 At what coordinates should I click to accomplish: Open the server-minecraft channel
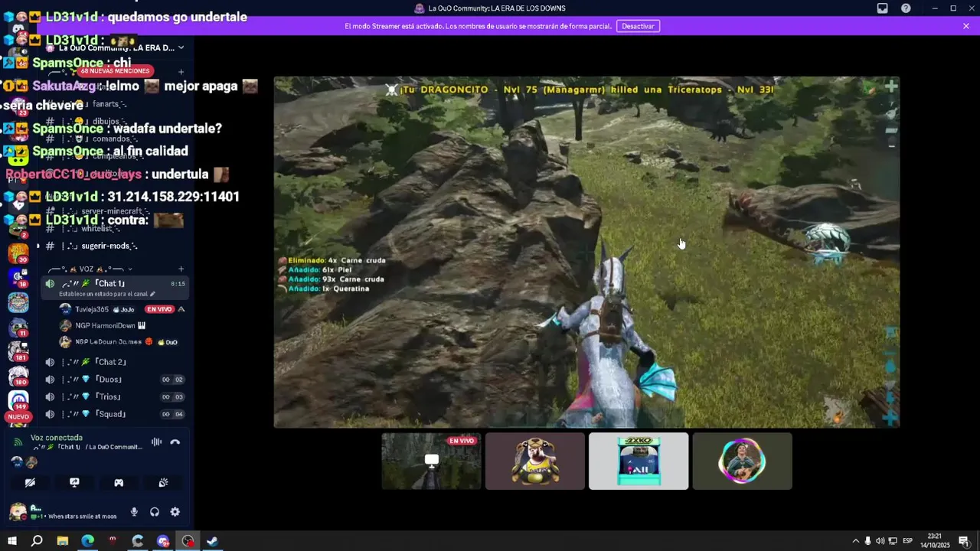(115, 211)
